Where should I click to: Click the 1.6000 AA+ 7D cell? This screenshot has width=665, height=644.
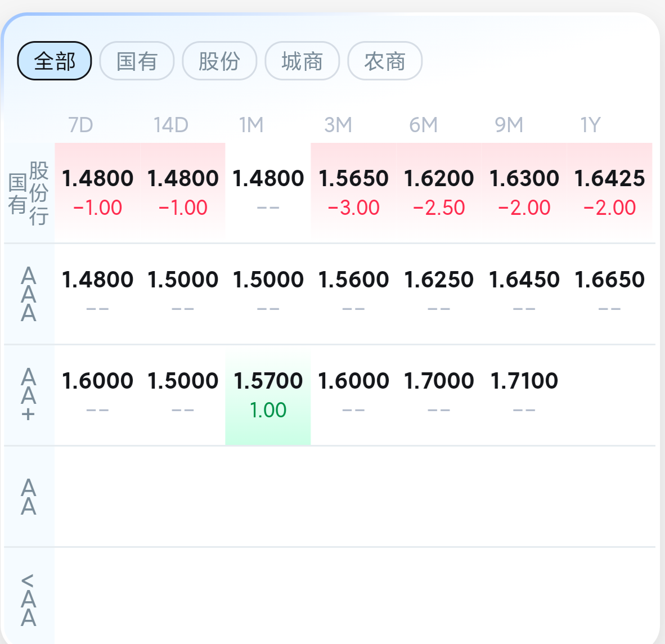click(97, 394)
